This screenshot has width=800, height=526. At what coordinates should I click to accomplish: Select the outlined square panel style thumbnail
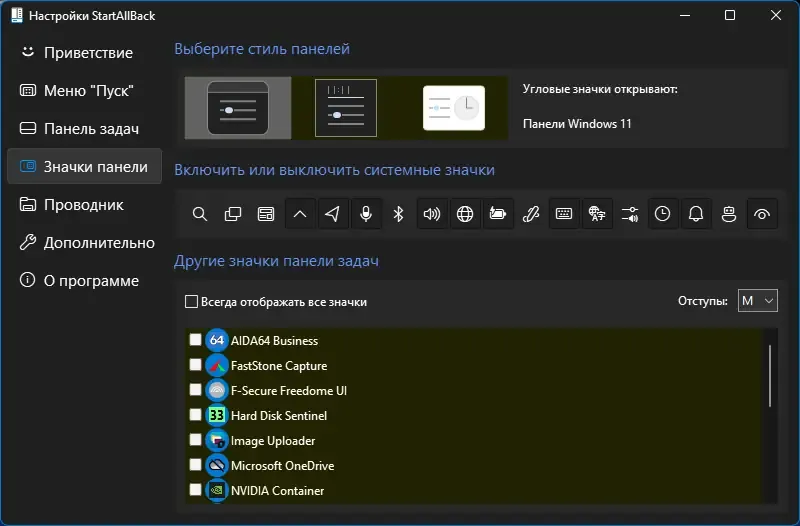point(346,108)
